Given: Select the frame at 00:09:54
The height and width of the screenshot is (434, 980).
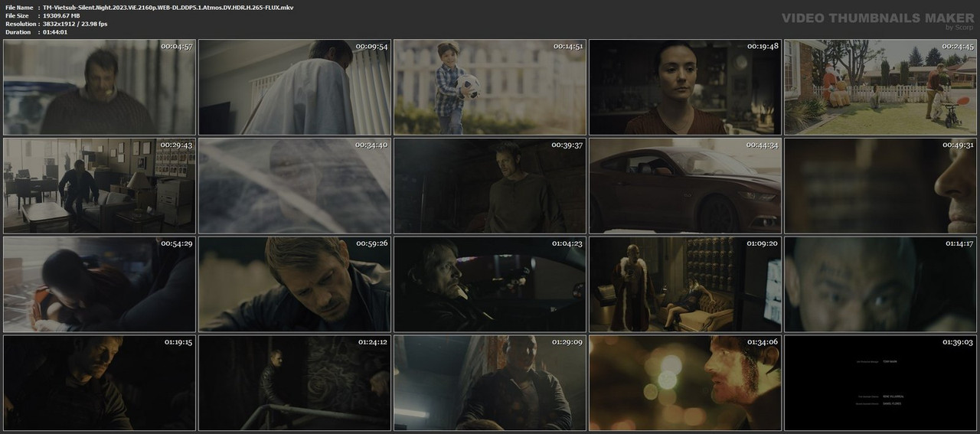Looking at the screenshot, I should pos(294,87).
